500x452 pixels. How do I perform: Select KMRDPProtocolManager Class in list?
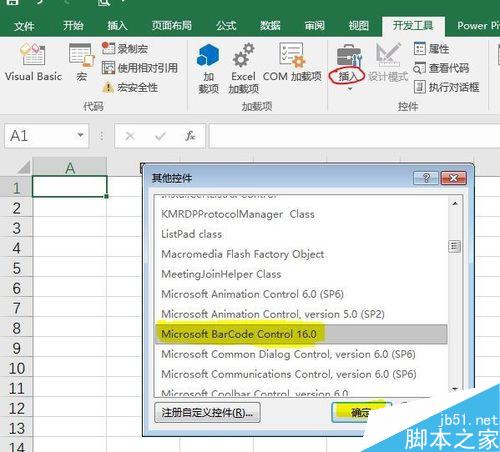(x=301, y=214)
